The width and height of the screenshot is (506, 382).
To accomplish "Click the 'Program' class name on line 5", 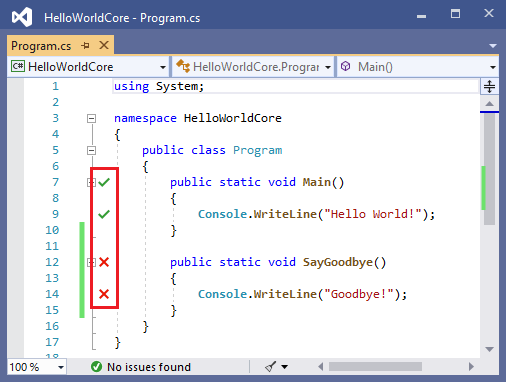I will tap(257, 150).
